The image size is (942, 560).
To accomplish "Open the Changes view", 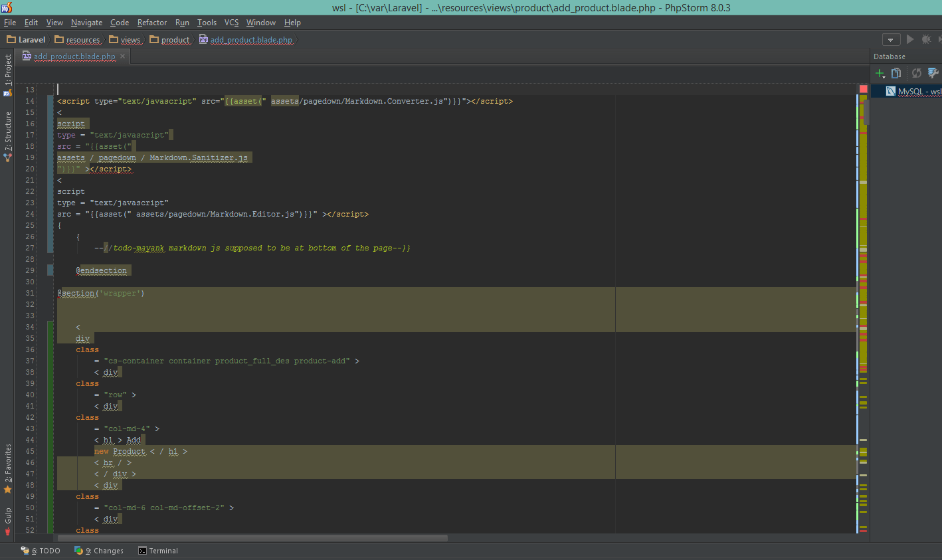I will click(99, 550).
